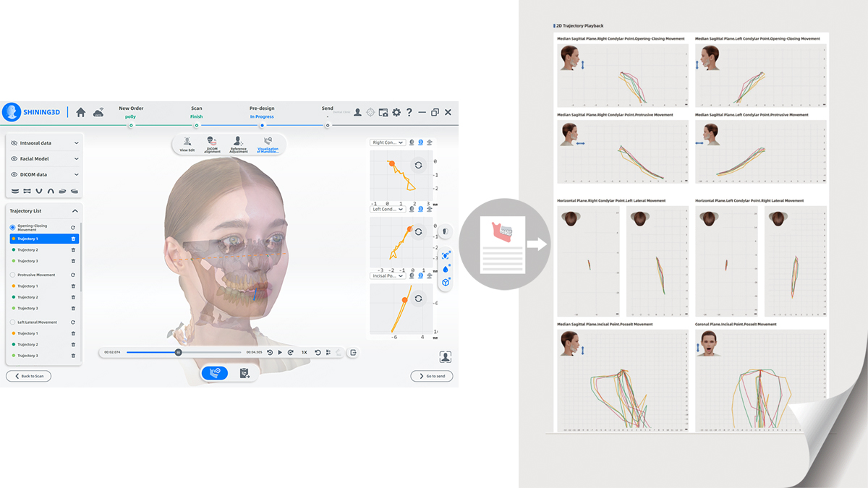Select the Reference Adjustment tool
The image size is (868, 488).
238,144
